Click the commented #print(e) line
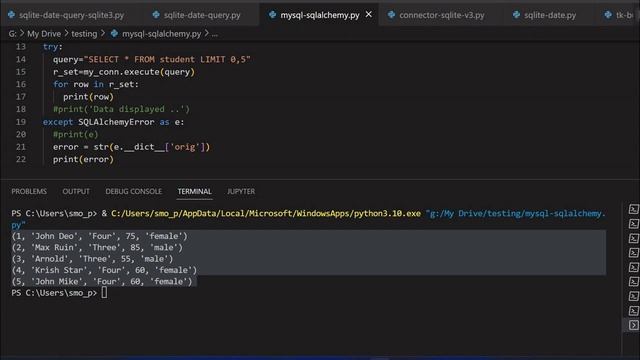This screenshot has height=360, width=640. click(76, 135)
